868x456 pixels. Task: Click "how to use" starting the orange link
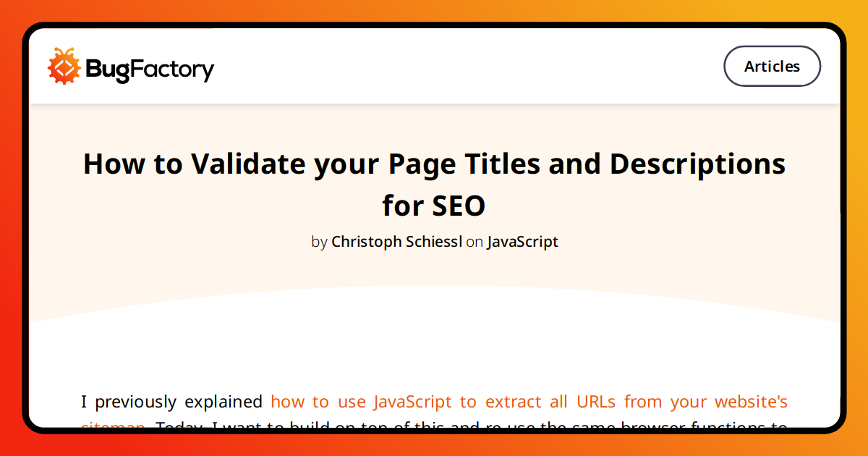318,402
